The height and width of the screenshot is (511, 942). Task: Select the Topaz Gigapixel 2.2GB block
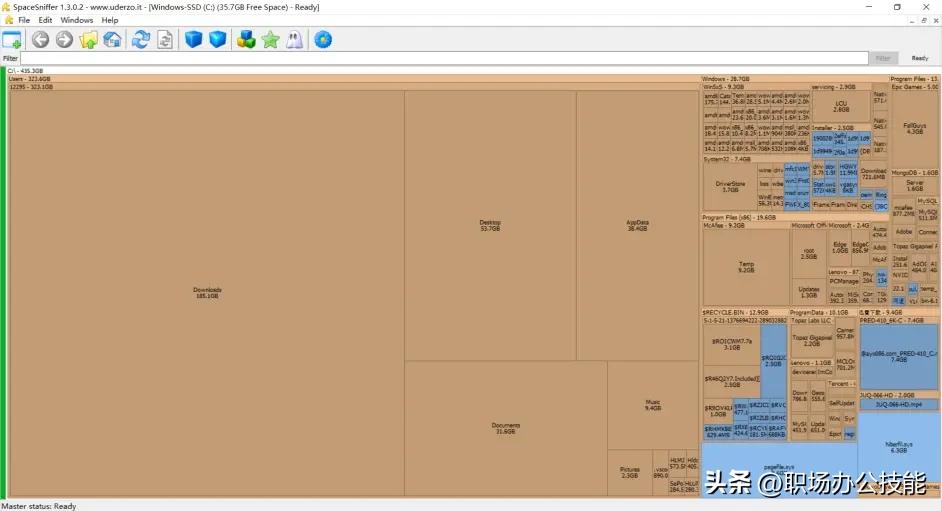812,340
